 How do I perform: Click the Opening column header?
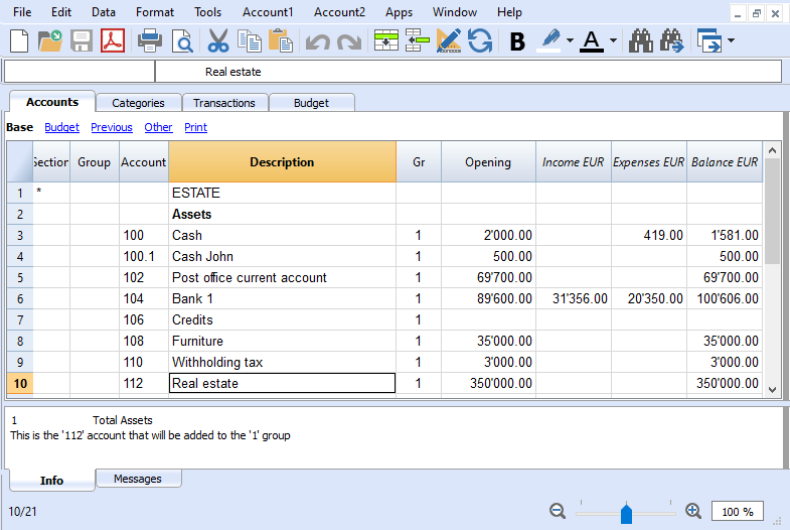(x=488, y=162)
